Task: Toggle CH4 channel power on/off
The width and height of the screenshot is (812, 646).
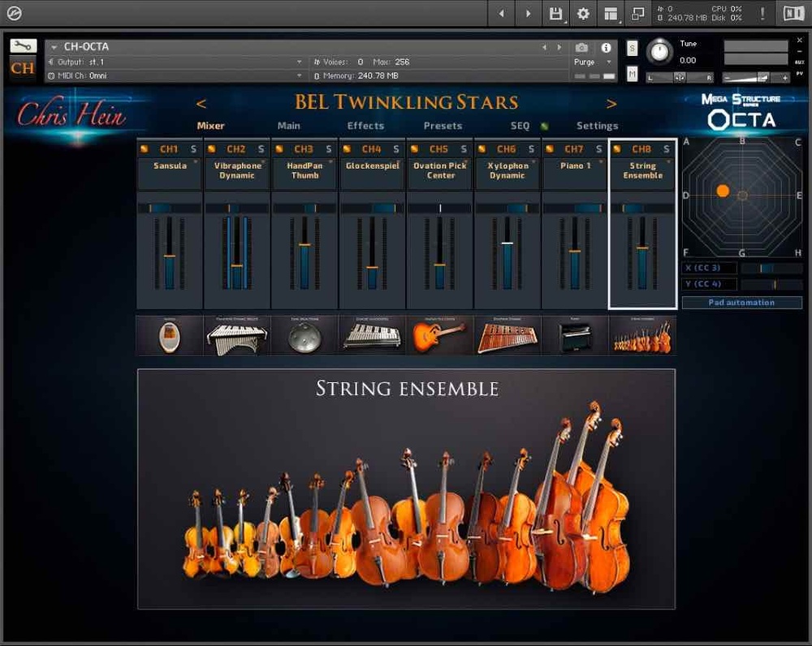Action: pyautogui.click(x=347, y=149)
